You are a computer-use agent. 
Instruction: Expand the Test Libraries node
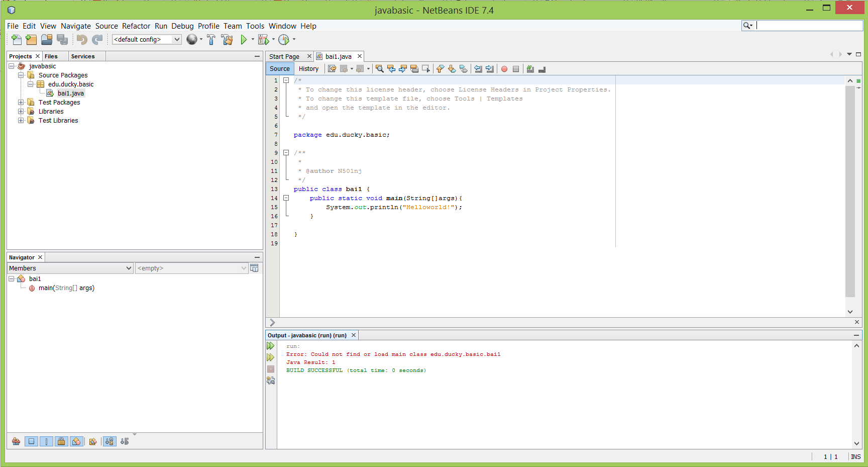pyautogui.click(x=21, y=120)
